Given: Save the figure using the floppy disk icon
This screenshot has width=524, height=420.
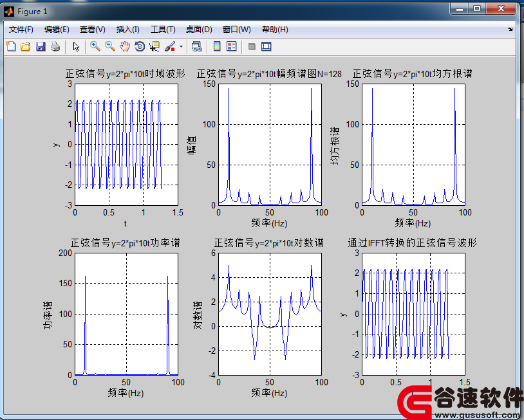Looking at the screenshot, I should (41, 46).
